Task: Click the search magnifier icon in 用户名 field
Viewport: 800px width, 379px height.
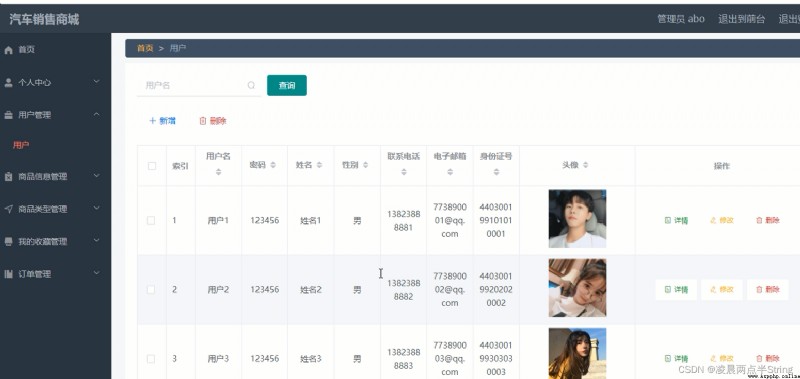Action: (x=251, y=85)
